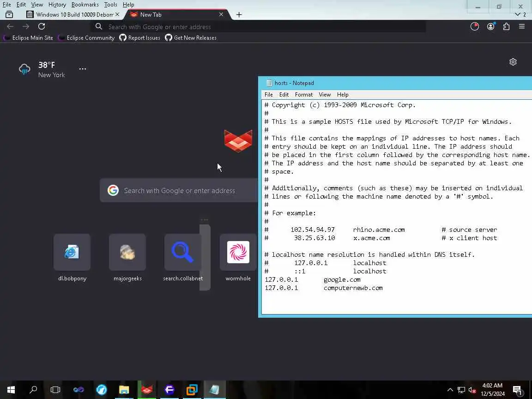Viewport: 532px width, 399px height.
Task: Open Notepad Edit menu
Action: [x=284, y=95]
